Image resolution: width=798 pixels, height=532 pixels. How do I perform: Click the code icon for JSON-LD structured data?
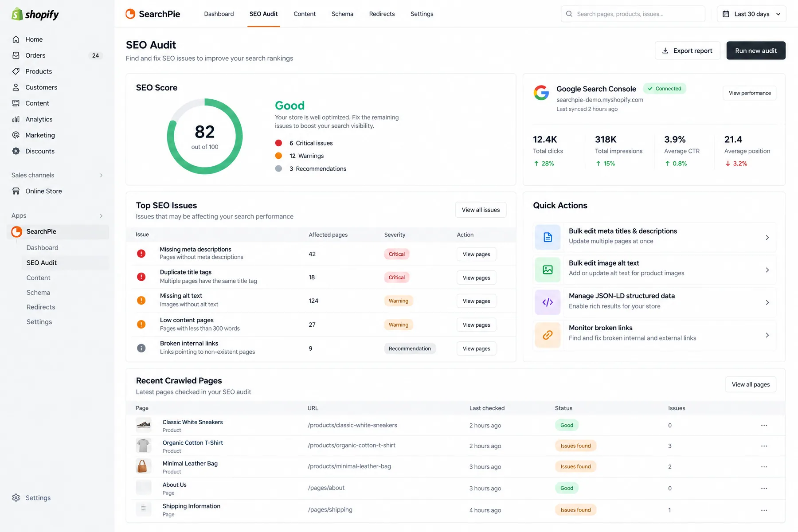548,302
